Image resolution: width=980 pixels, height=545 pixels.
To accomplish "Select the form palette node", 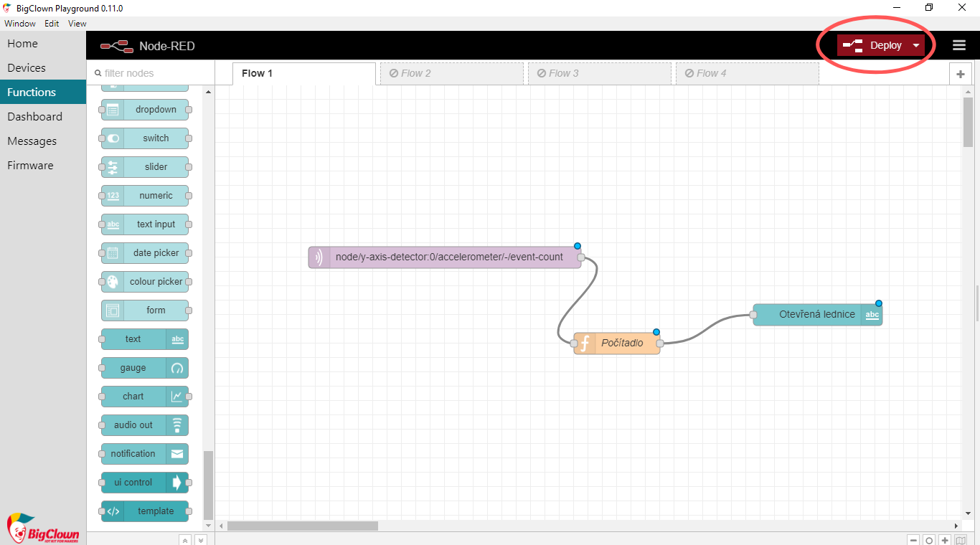I will 145,311.
